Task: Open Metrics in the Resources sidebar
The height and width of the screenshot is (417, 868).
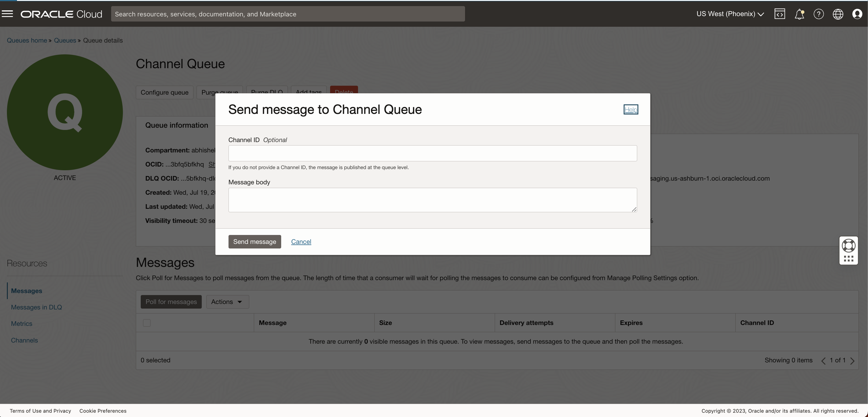Action: (x=21, y=323)
